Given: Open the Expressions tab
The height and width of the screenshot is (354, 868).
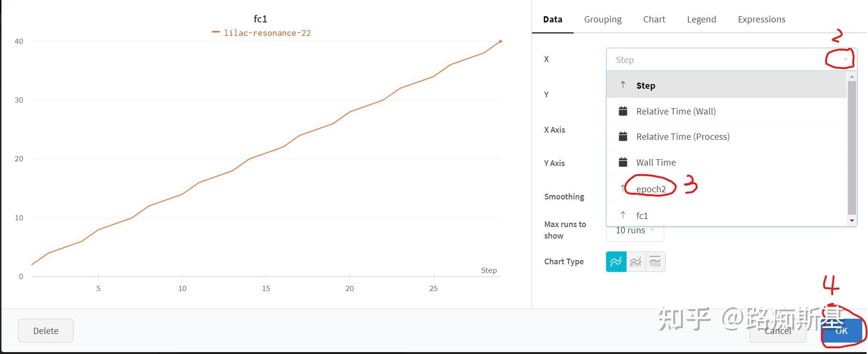Looking at the screenshot, I should [x=761, y=19].
